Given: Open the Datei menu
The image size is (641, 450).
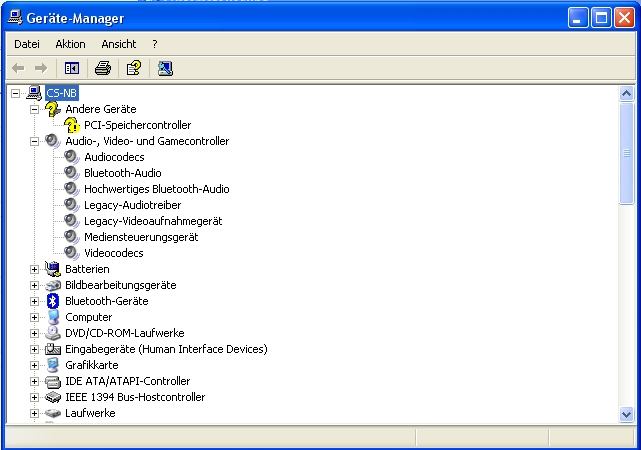Looking at the screenshot, I should (x=27, y=44).
